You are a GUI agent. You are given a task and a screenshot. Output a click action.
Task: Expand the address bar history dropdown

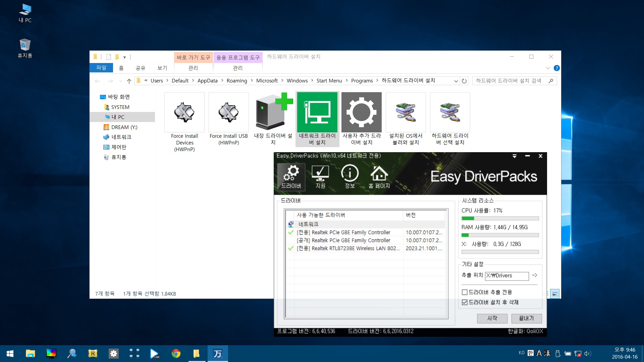pos(456,81)
